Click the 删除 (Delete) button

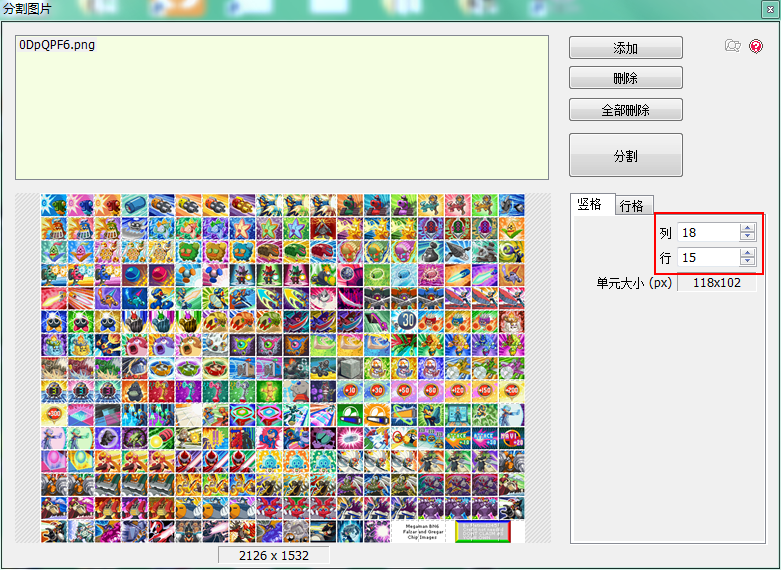626,78
